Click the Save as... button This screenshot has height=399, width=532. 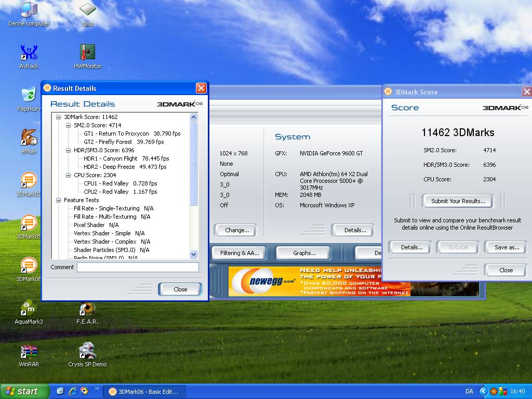pyautogui.click(x=507, y=247)
